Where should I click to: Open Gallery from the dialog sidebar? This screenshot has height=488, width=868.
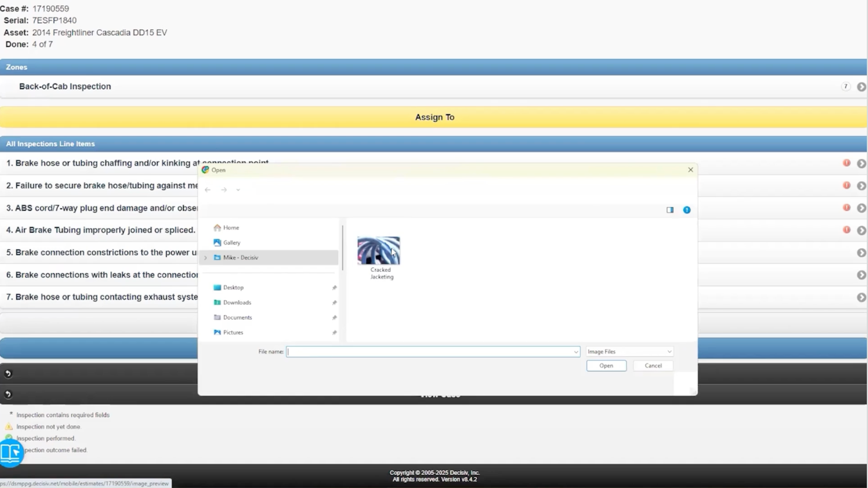point(232,242)
